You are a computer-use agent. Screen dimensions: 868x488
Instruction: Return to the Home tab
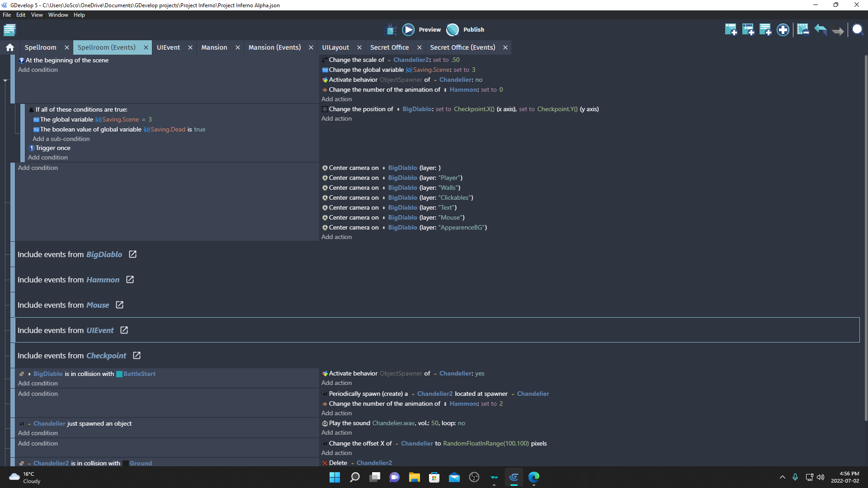pos(9,47)
